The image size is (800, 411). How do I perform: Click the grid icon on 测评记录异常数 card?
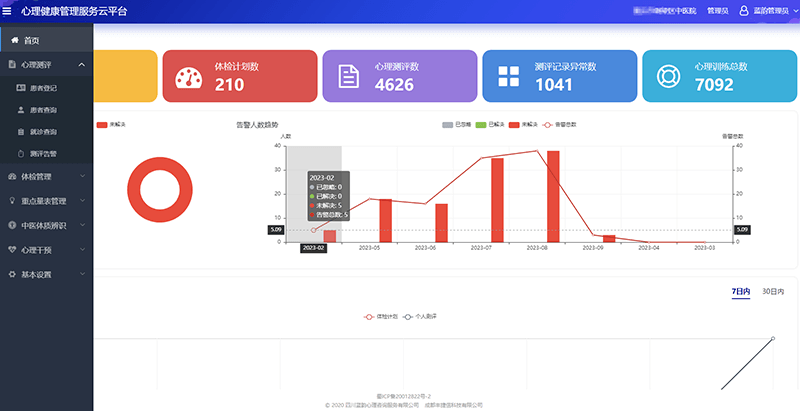(x=508, y=77)
